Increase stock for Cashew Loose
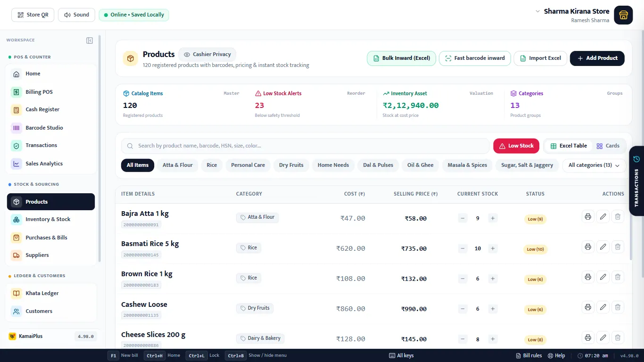Image resolution: width=644 pixels, height=362 pixels. point(493,309)
